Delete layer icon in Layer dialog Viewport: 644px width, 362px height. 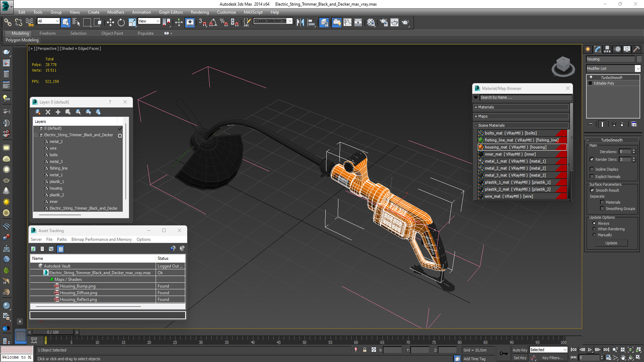coord(48,112)
